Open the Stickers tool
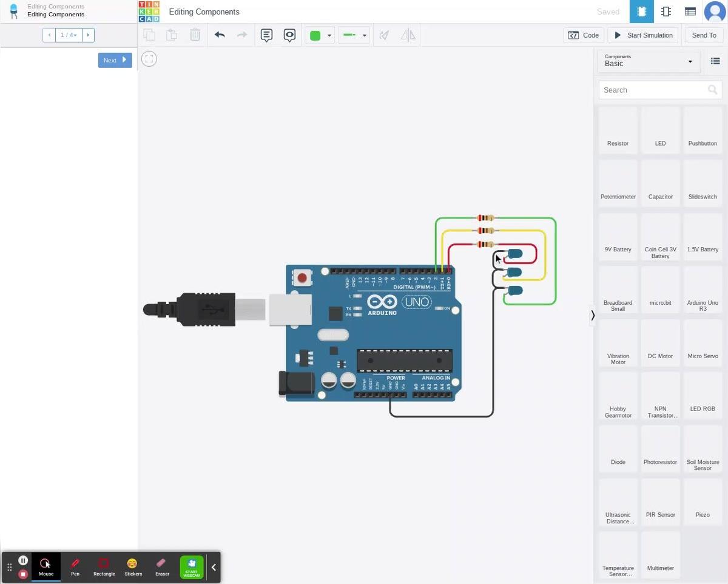The image size is (728, 584). [133, 567]
